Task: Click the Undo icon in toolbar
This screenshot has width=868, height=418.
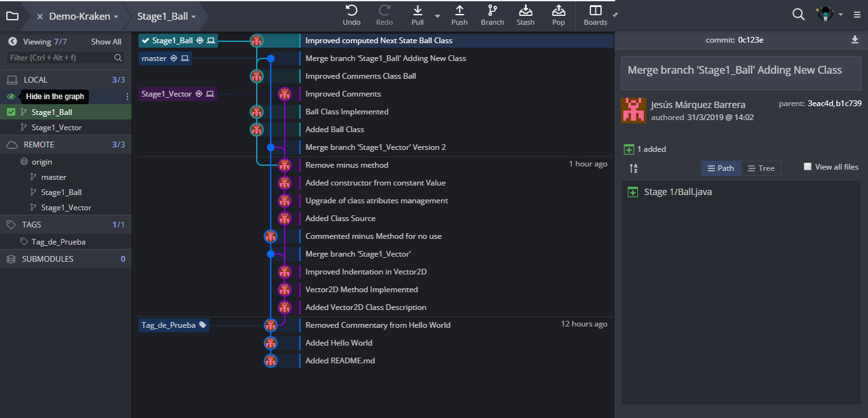Action: pyautogui.click(x=351, y=11)
